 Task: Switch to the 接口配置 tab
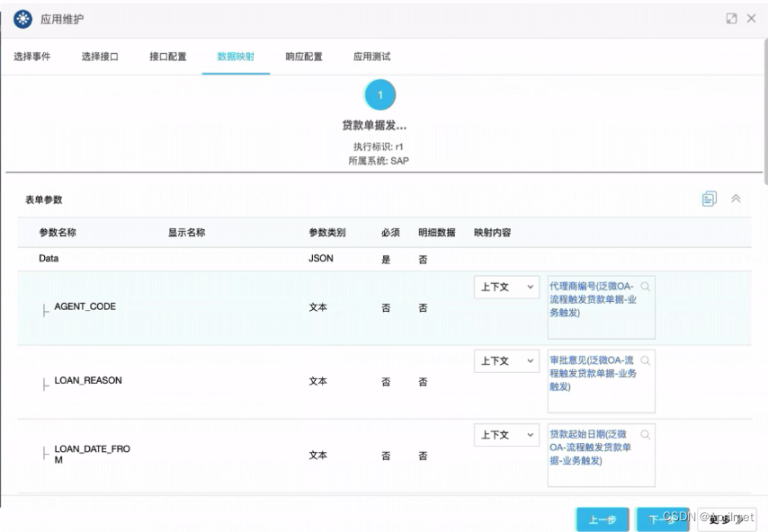click(168, 57)
